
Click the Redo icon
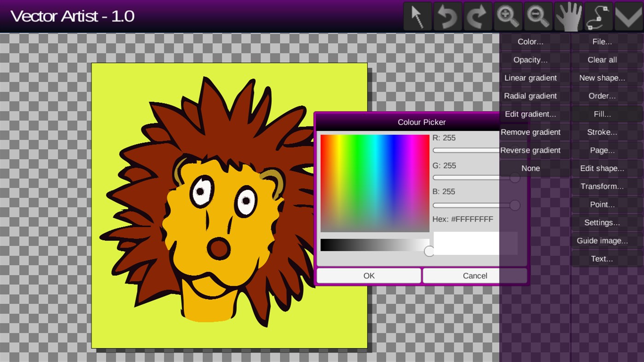(477, 16)
